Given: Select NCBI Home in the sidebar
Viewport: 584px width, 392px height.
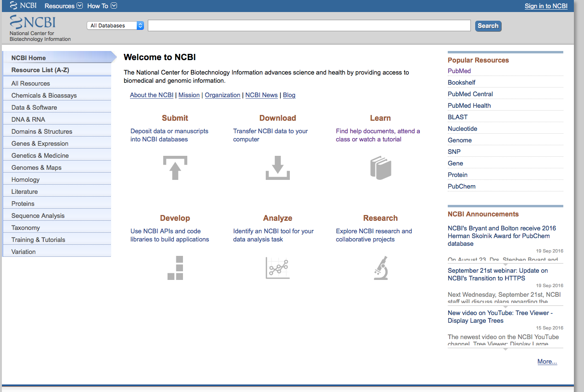Looking at the screenshot, I should pyautogui.click(x=57, y=58).
